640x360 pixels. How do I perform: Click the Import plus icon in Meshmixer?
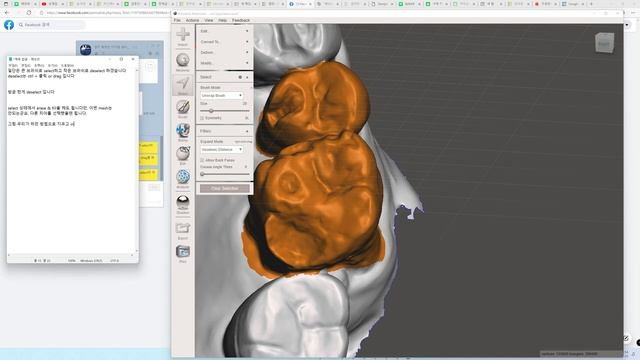[183, 35]
